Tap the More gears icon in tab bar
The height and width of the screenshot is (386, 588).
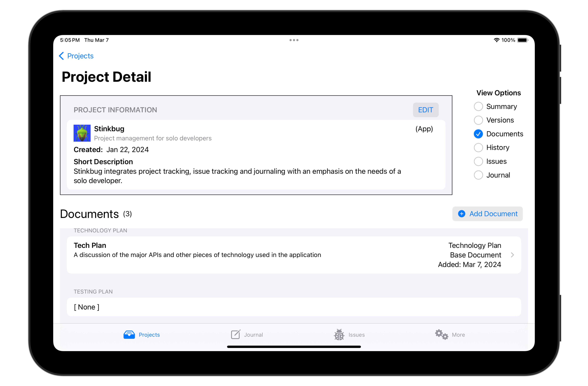(442, 335)
